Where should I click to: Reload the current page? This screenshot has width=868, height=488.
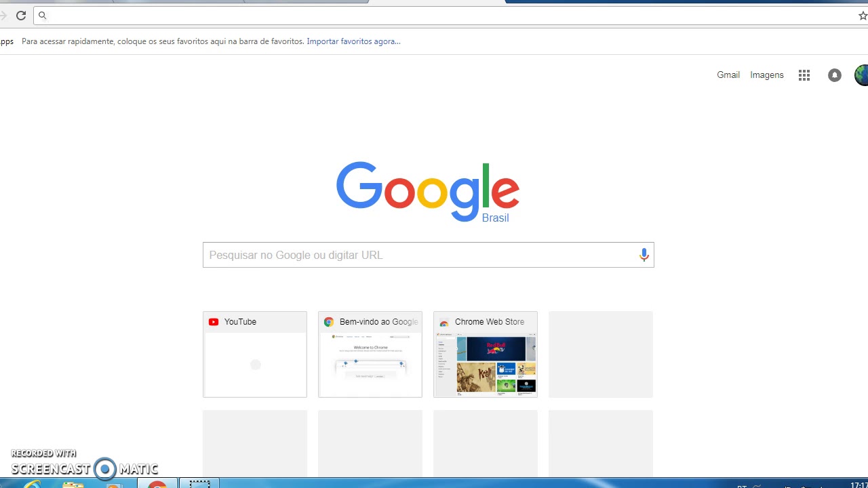coord(21,16)
